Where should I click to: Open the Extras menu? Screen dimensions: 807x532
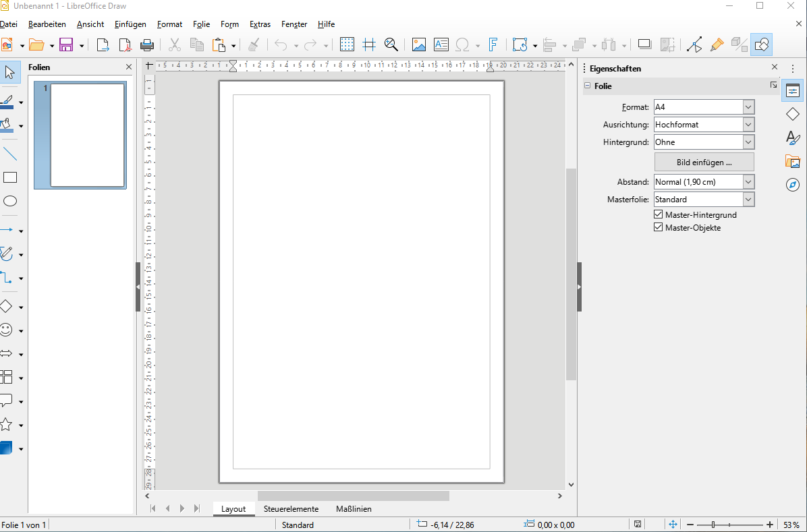tap(260, 24)
